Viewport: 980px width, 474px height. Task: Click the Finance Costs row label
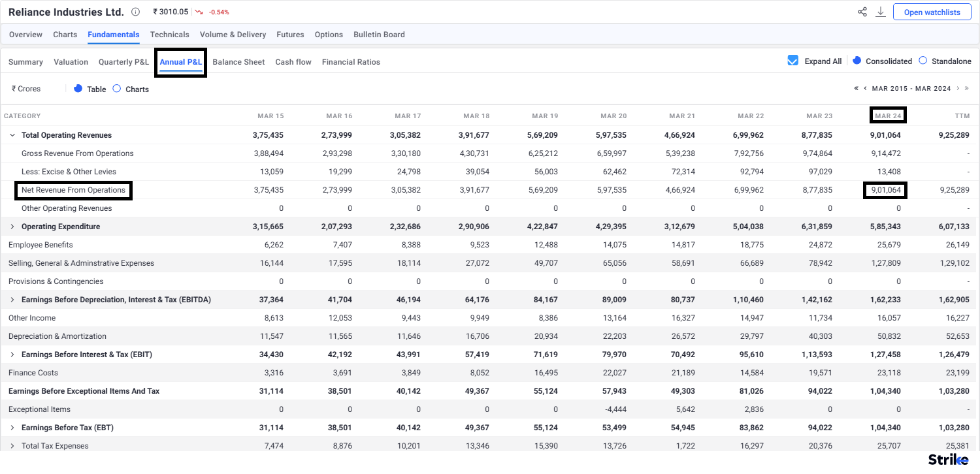pyautogui.click(x=33, y=373)
